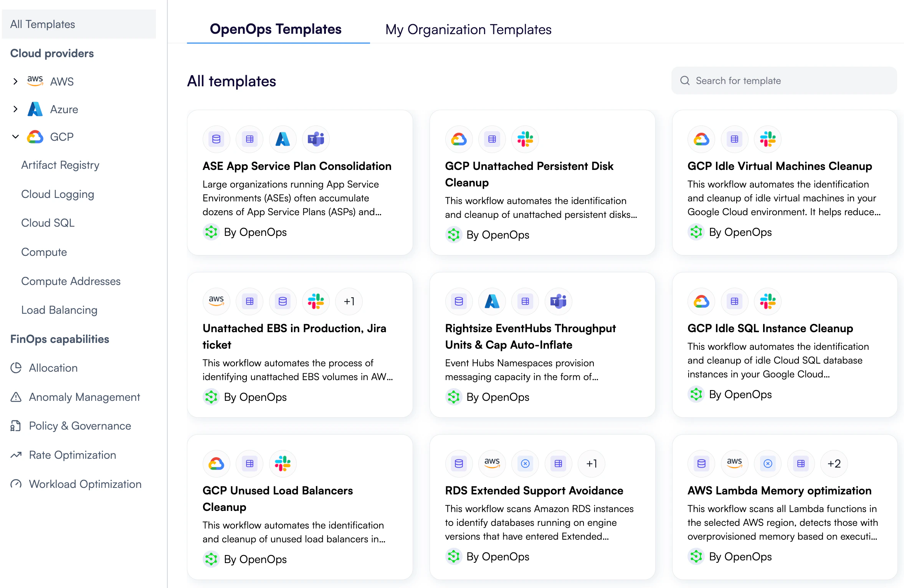The image size is (904, 588).
Task: Click the Slack icon on GCP Unattached Persistent Disk card
Action: pyautogui.click(x=525, y=139)
